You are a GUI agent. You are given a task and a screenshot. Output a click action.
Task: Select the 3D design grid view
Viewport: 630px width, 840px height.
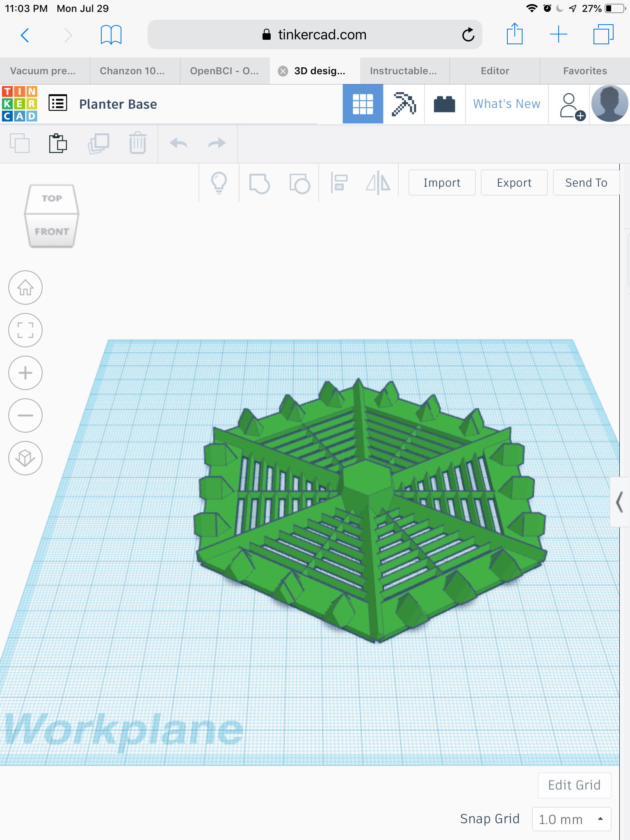363,104
